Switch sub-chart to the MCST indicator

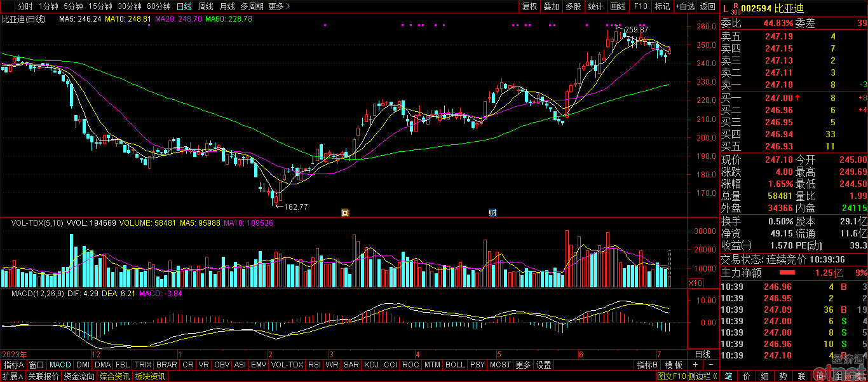click(x=500, y=365)
